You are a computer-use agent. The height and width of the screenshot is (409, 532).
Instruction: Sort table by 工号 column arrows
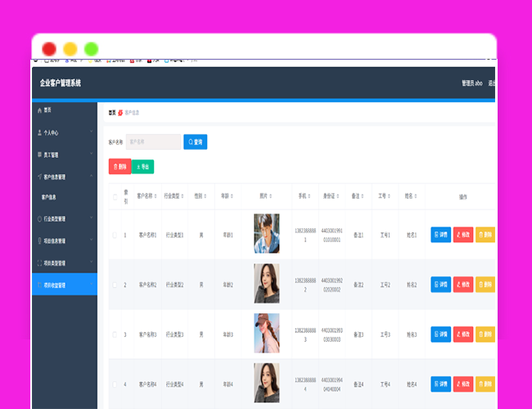tap(389, 196)
